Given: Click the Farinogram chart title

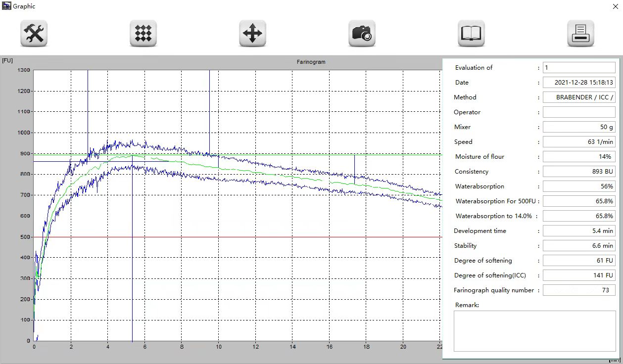Looking at the screenshot, I should click(311, 62).
